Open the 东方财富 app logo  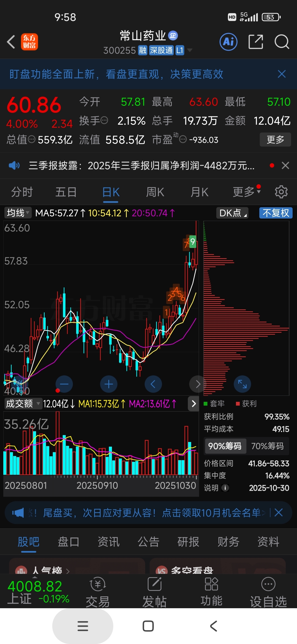[29, 42]
